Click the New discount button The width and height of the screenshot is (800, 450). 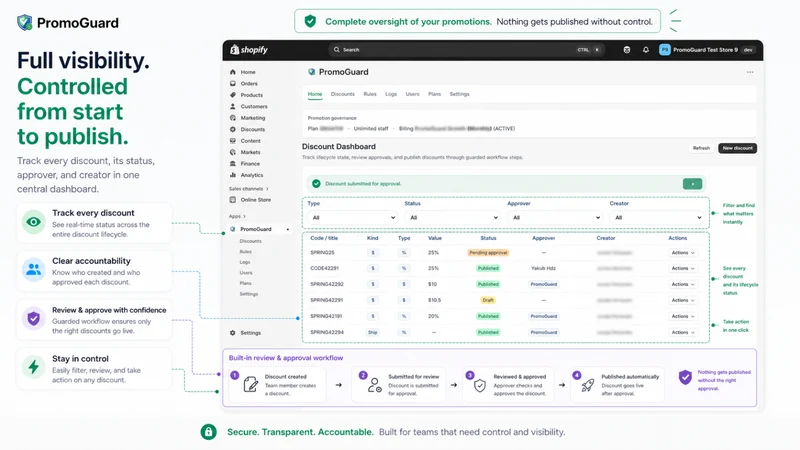pos(737,148)
